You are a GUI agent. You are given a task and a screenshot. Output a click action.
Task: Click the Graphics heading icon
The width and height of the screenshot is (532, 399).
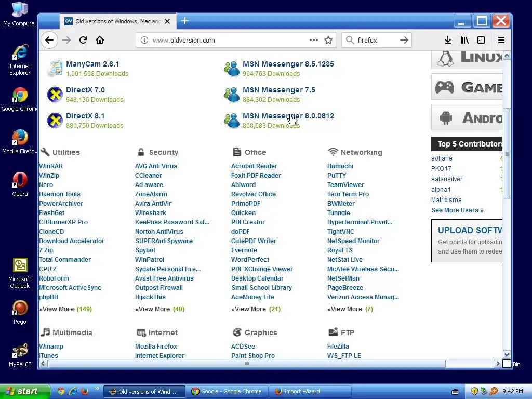pyautogui.click(x=237, y=332)
